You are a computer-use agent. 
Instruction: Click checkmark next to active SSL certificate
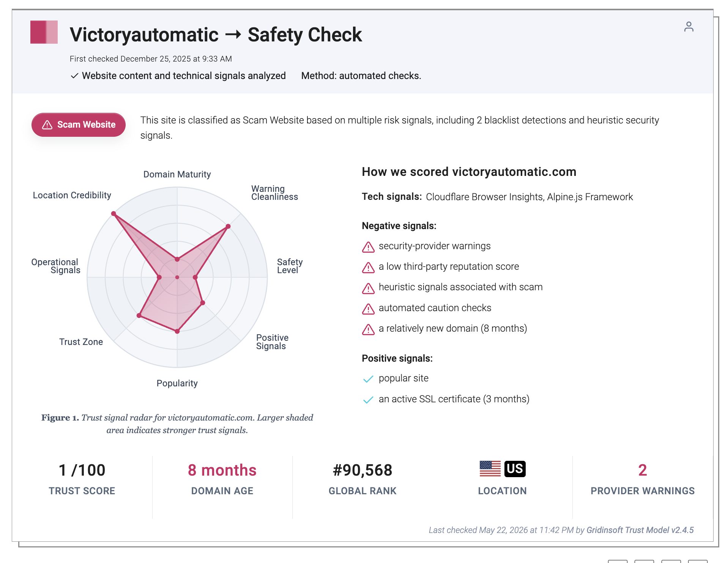coord(368,400)
